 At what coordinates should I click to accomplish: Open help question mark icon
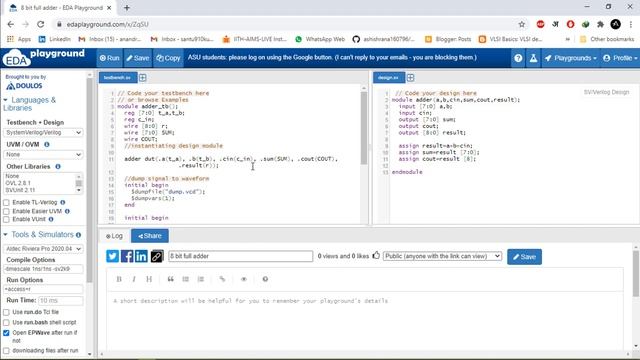(518, 58)
